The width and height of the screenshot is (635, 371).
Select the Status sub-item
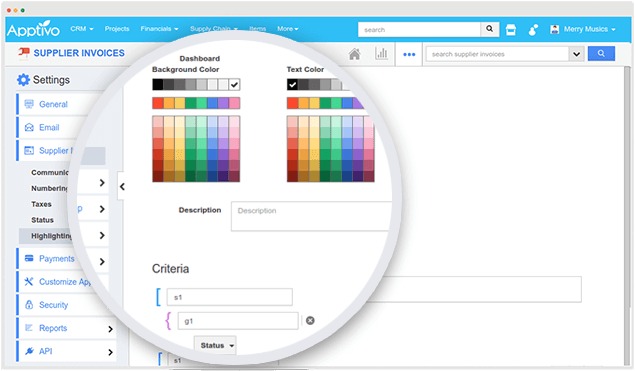42,220
